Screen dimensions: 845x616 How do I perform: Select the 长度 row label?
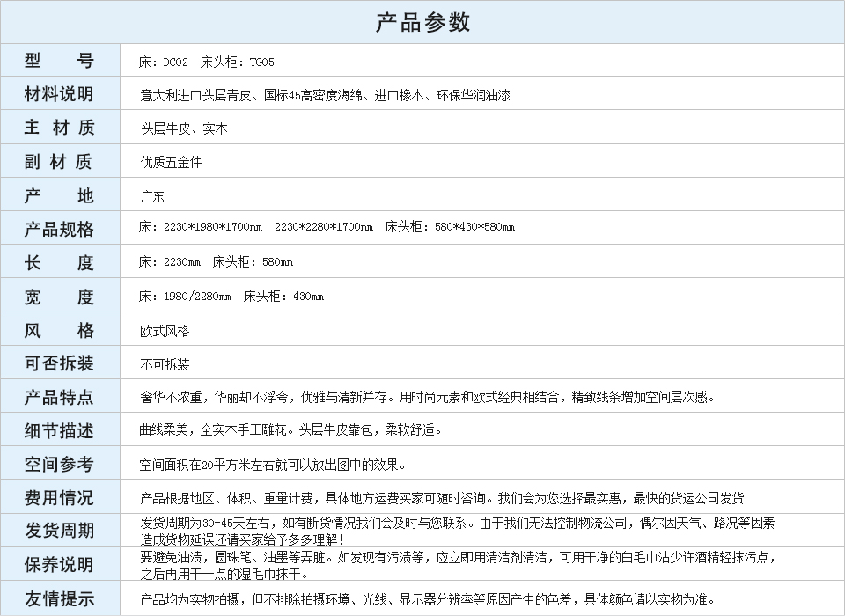coord(59,262)
